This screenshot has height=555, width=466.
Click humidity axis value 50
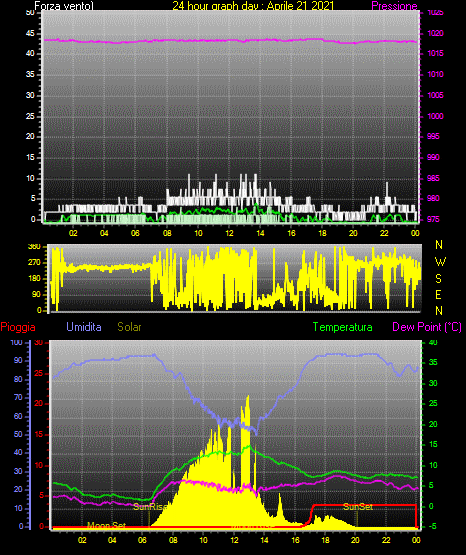pyautogui.click(x=18, y=434)
